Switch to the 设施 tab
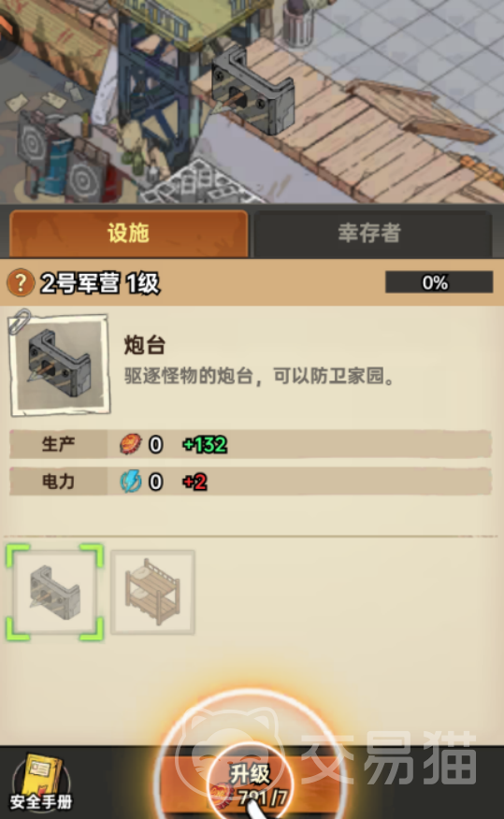The height and width of the screenshot is (819, 504). (128, 233)
